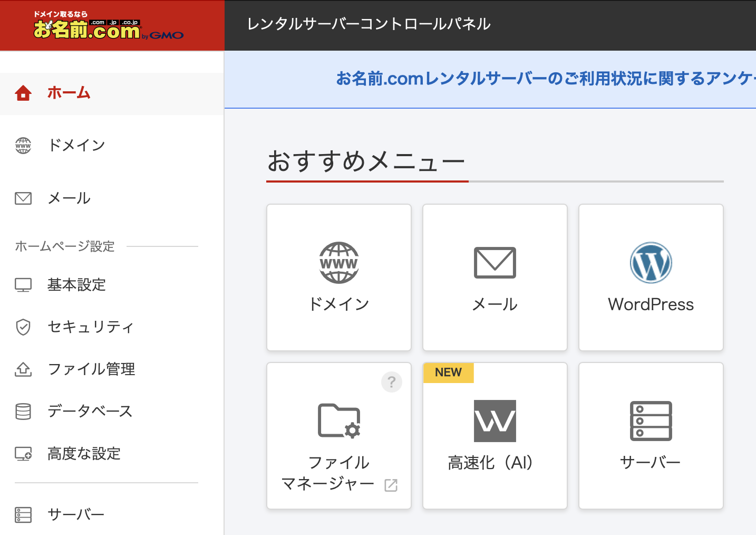Click the www globe icon on ドメイン card
The height and width of the screenshot is (535, 756).
(339, 263)
